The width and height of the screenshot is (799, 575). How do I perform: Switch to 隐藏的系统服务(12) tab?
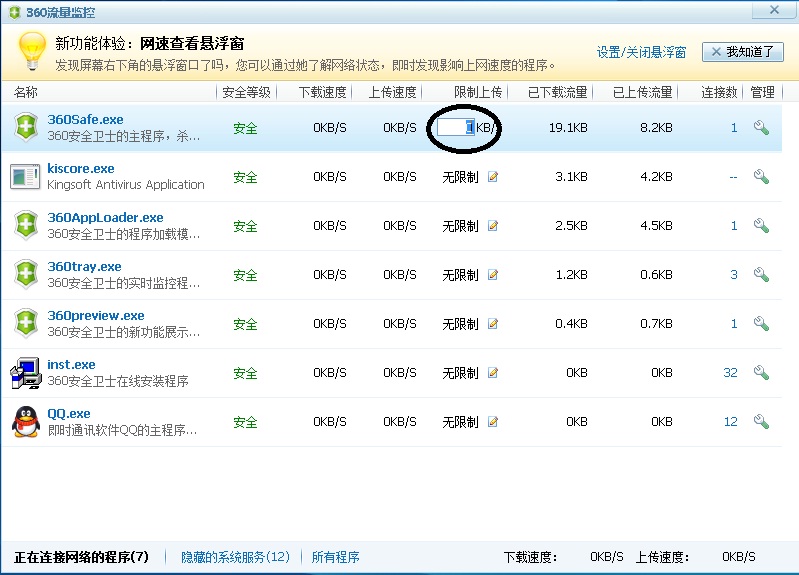tap(235, 557)
